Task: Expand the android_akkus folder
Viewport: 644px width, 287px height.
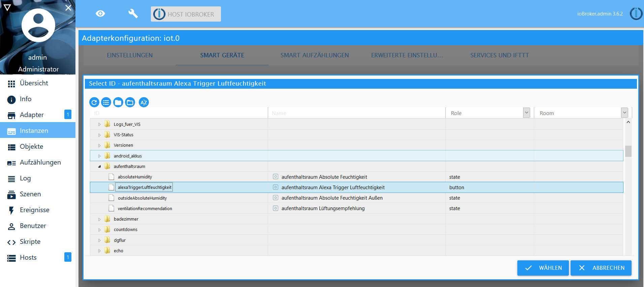Action: pyautogui.click(x=99, y=156)
